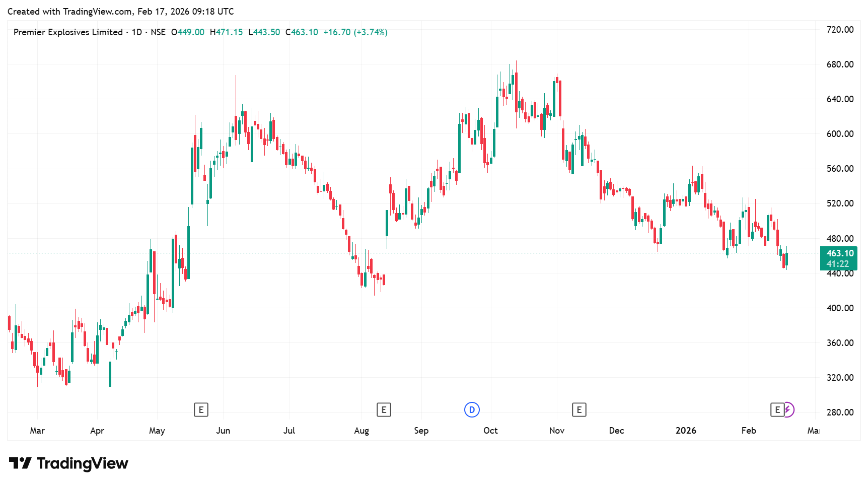Select the 2026 label on time axis
This screenshot has width=868, height=486.
pyautogui.click(x=686, y=431)
